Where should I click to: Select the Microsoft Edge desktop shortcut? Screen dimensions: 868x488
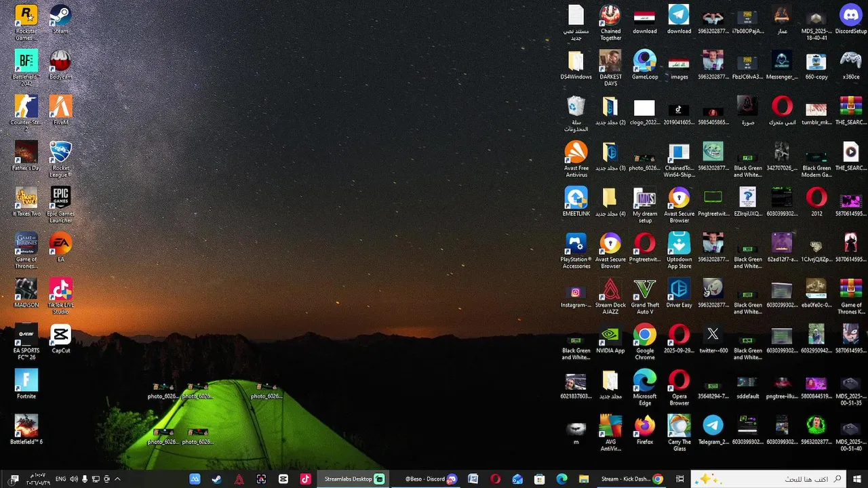(x=644, y=388)
